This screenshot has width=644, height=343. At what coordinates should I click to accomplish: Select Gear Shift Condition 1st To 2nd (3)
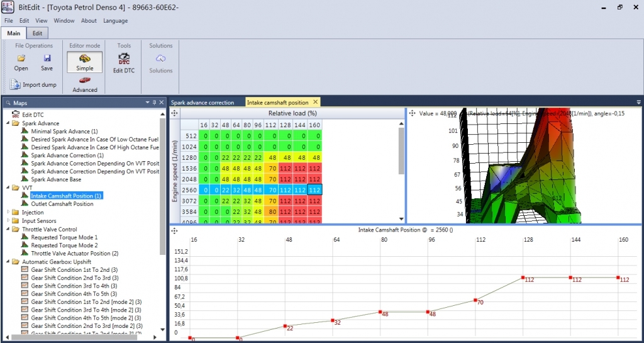[74, 270]
